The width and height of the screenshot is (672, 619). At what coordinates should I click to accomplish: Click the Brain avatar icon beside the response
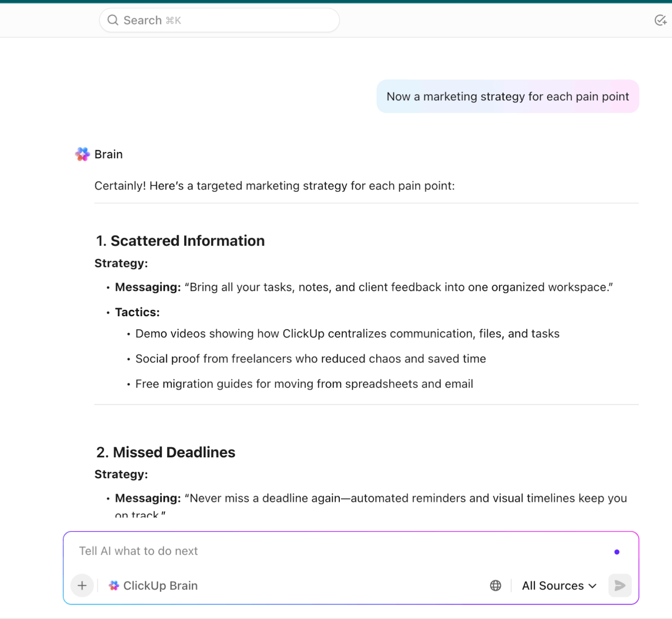83,154
